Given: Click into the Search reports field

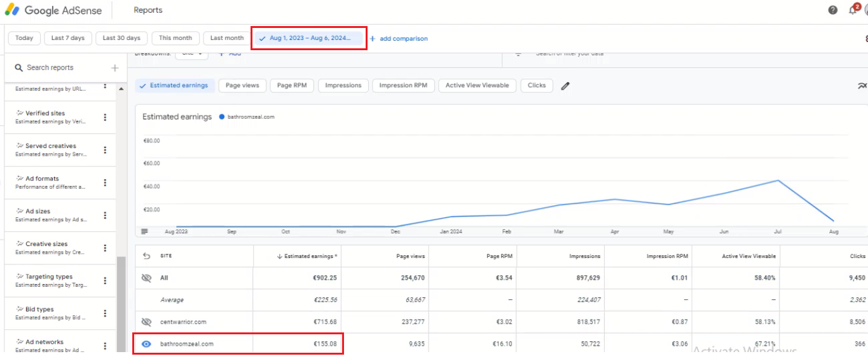Looking at the screenshot, I should pyautogui.click(x=57, y=67).
